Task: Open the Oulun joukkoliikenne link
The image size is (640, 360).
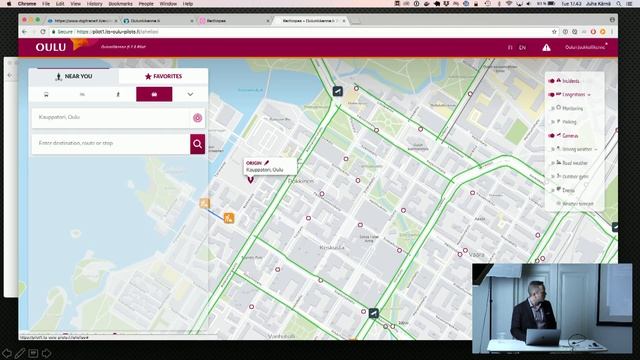Action: click(x=585, y=47)
